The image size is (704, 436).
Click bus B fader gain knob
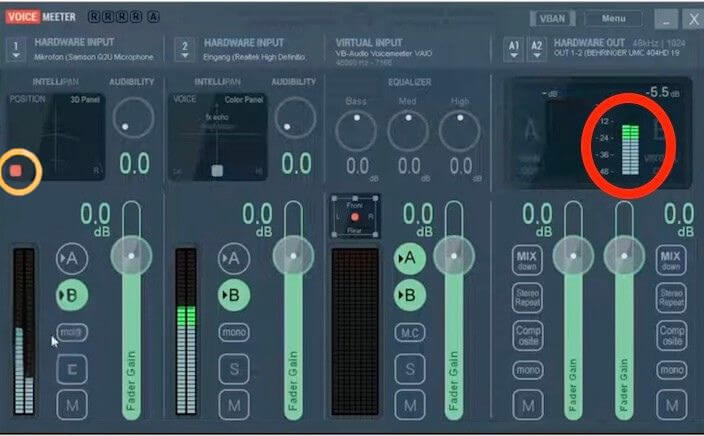click(624, 256)
